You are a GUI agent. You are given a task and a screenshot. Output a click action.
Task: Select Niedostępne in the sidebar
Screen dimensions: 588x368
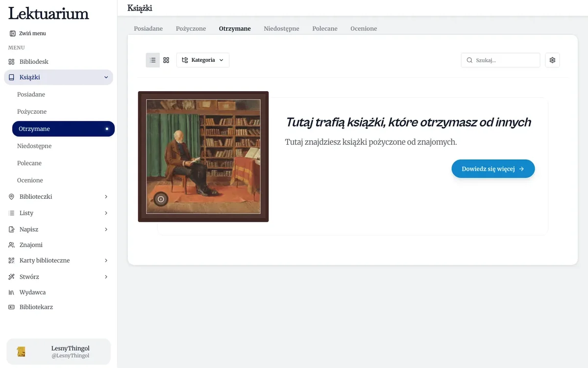point(63,146)
